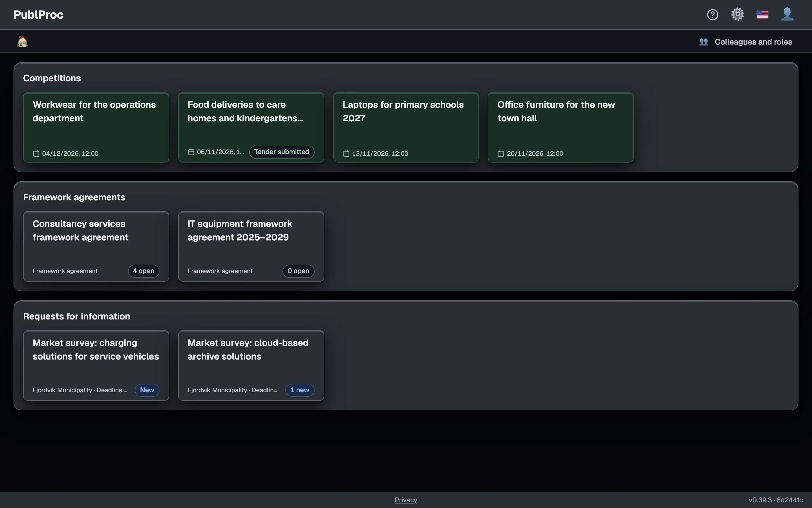This screenshot has height=508, width=812.
Task: Click calendar icon on Office furniture card
Action: [x=501, y=154]
